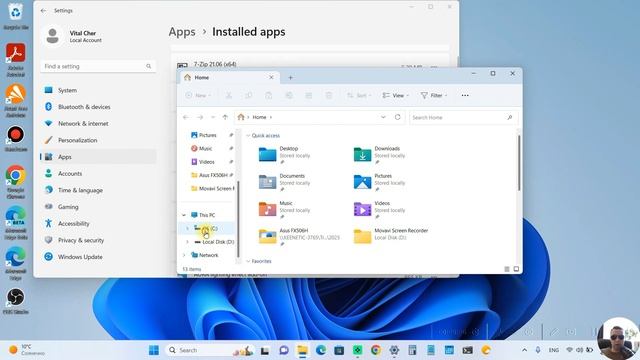The width and height of the screenshot is (640, 360).
Task: Click the Cut icon in Explorer toolbar
Action: (229, 96)
